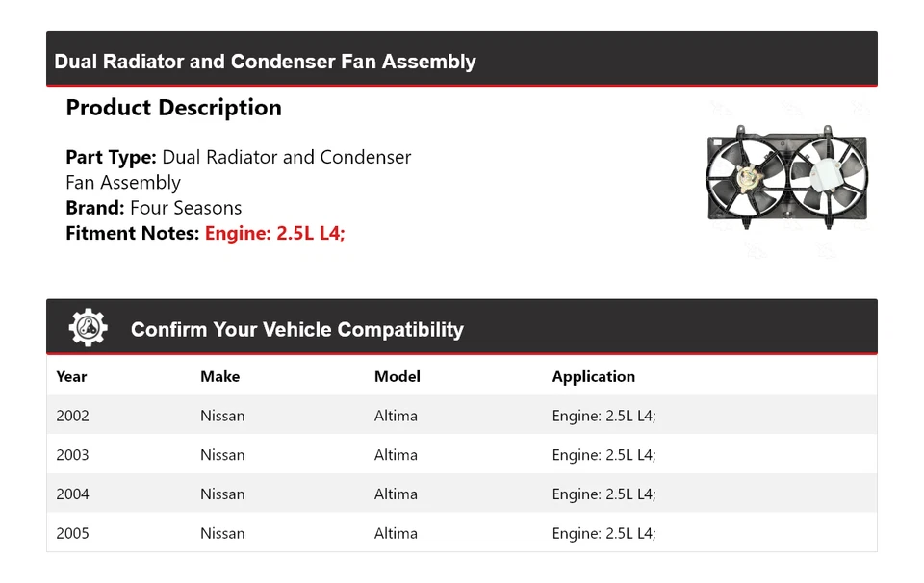This screenshot has width=924, height=583.
Task: Click the Application column header
Action: tap(593, 377)
